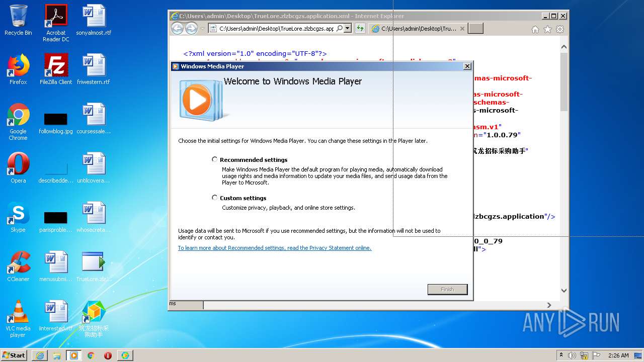
Task: Open Windows Explorer from the taskbar
Action: 57,355
